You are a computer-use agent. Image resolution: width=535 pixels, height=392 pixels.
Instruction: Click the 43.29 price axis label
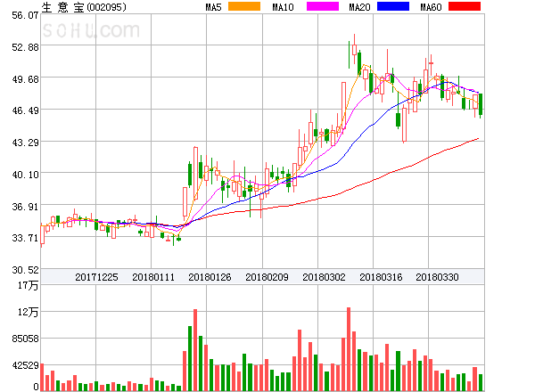click(x=25, y=143)
